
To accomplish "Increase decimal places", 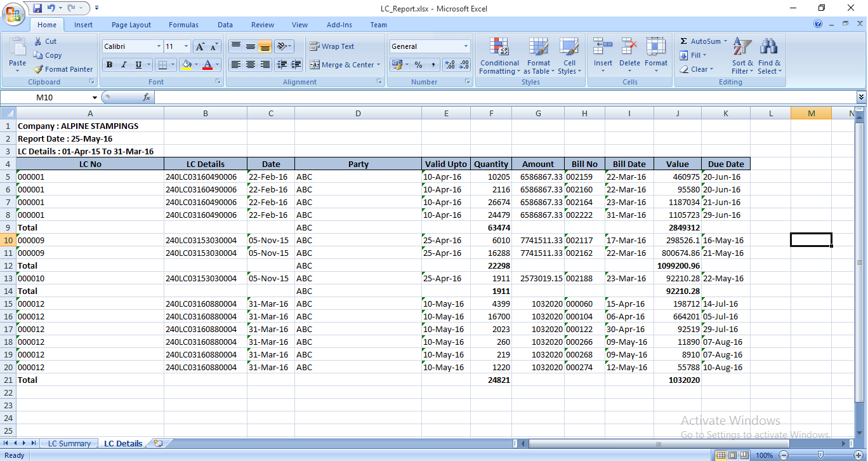I will point(449,65).
